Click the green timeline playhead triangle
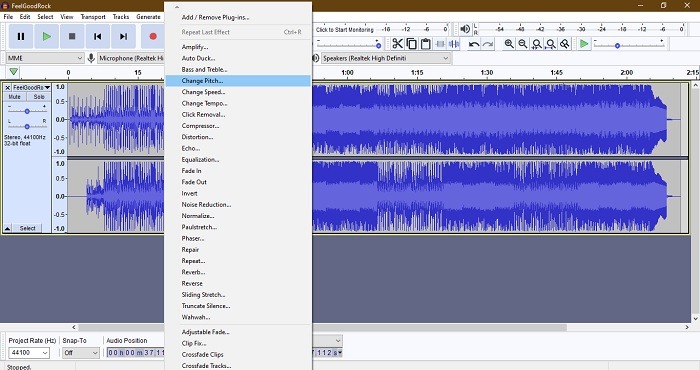Screen dimensions: 700x370 [13, 72]
